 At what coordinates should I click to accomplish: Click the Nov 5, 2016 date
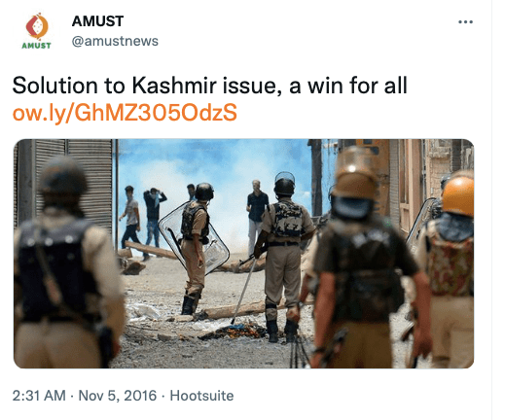[118, 396]
